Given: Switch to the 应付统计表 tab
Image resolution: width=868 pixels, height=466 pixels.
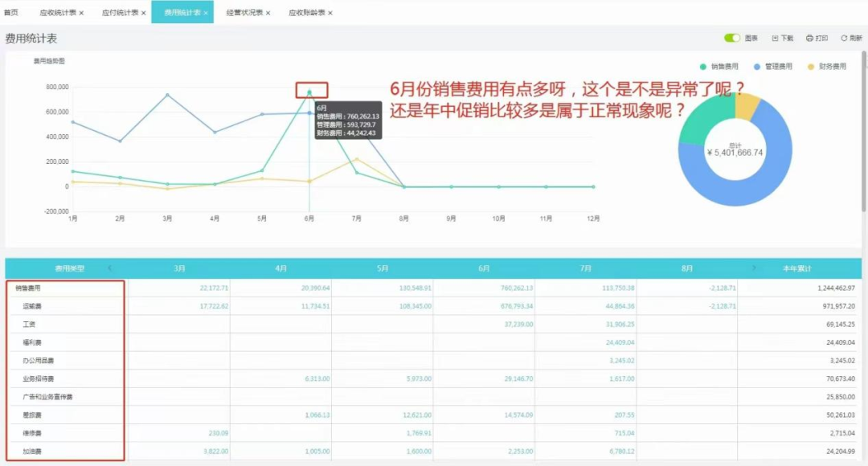Looking at the screenshot, I should click(120, 12).
